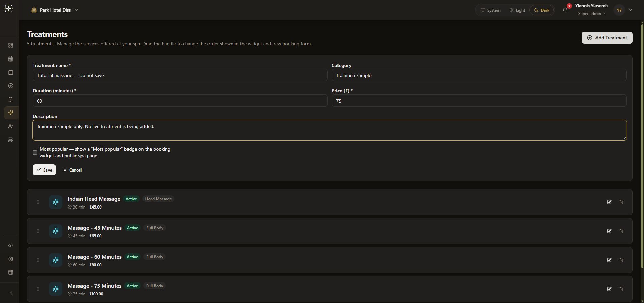Expand the user account chevron menu
644x303 pixels.
point(630,10)
